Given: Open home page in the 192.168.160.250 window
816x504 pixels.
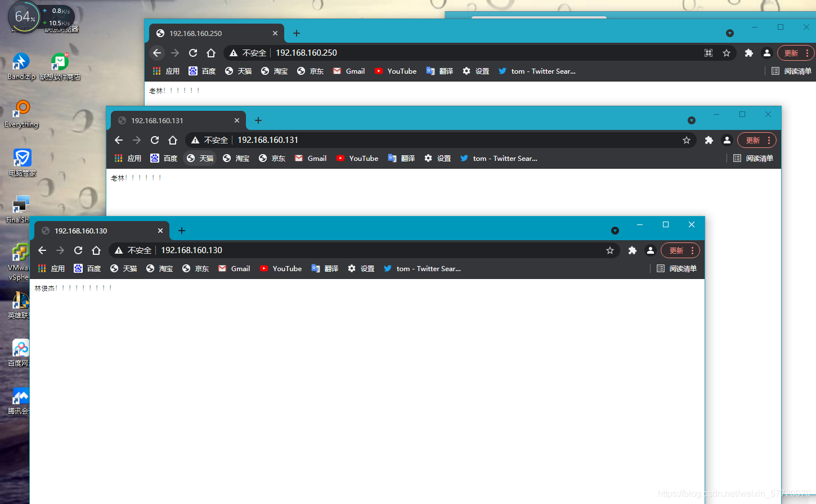Looking at the screenshot, I should (211, 53).
